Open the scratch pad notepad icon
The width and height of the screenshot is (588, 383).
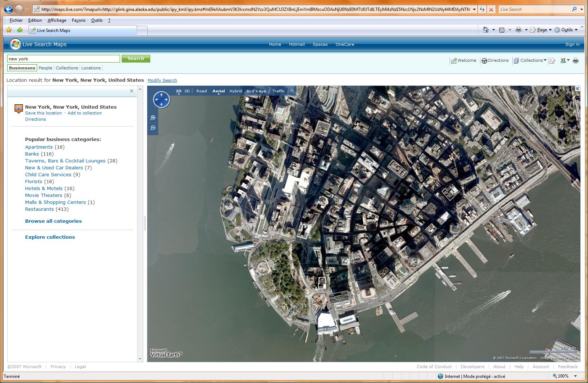[x=552, y=61]
